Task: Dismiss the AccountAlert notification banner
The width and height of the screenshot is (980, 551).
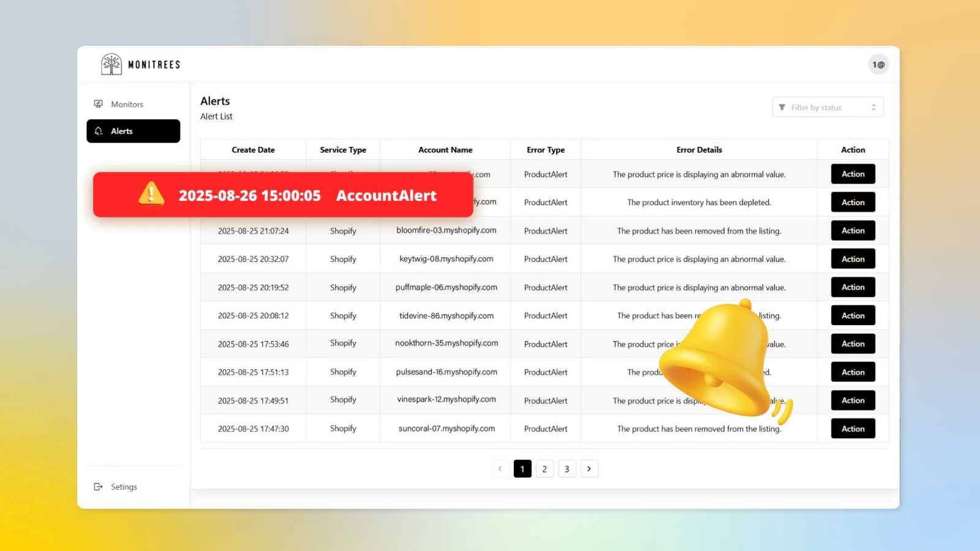Action: [x=283, y=195]
